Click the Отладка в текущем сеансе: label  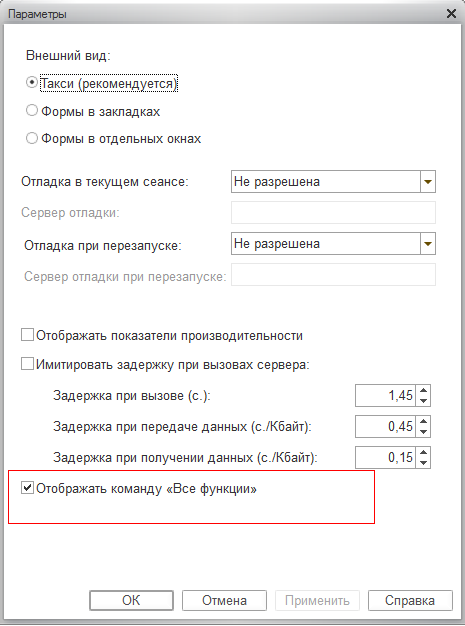pyautogui.click(x=105, y=182)
